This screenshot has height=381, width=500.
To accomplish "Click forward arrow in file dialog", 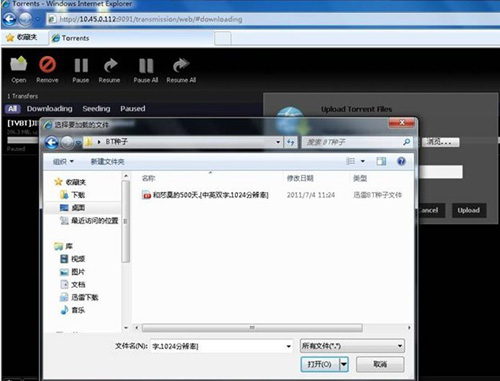I will tap(67, 143).
